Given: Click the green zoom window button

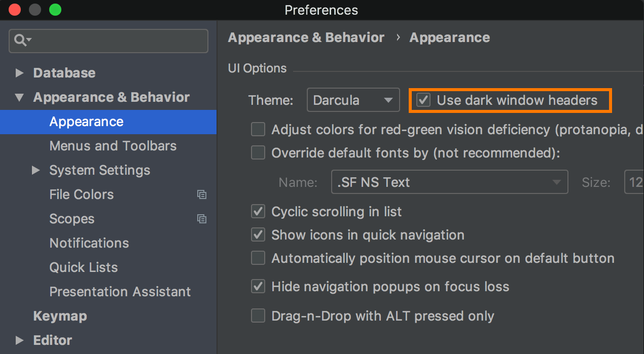Looking at the screenshot, I should coord(55,10).
